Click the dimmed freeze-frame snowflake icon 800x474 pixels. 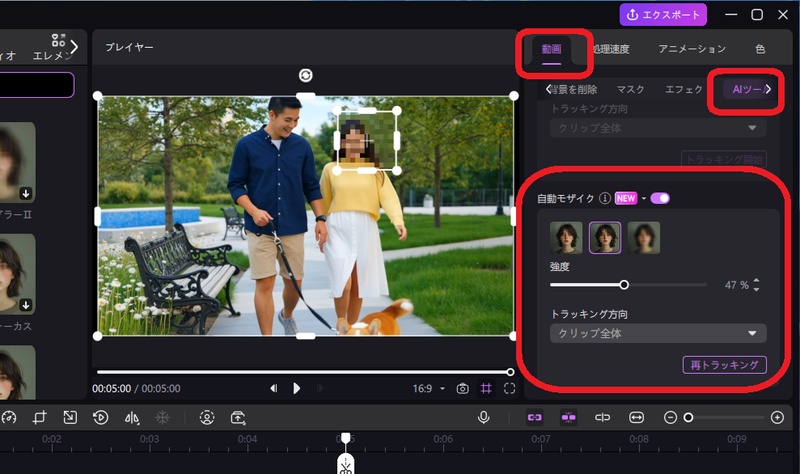(162, 417)
